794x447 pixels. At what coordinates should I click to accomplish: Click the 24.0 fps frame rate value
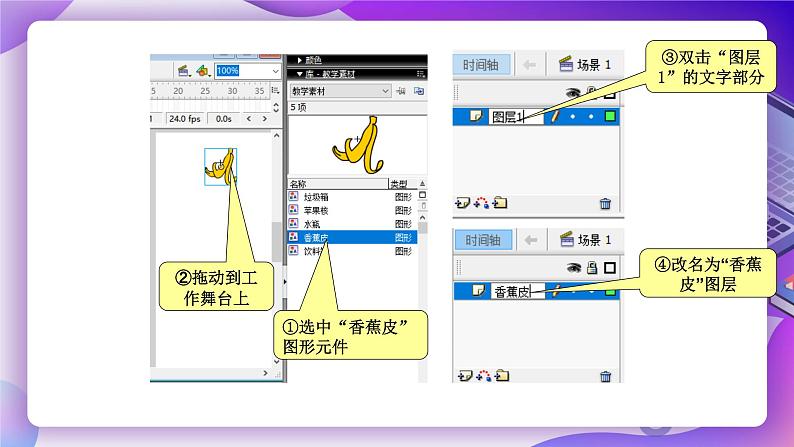[185, 119]
